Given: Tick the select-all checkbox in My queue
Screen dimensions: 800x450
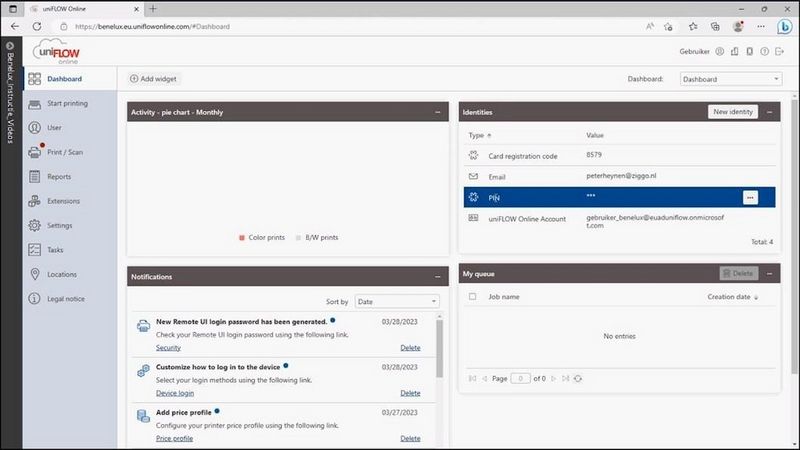Looking at the screenshot, I should pos(473,297).
